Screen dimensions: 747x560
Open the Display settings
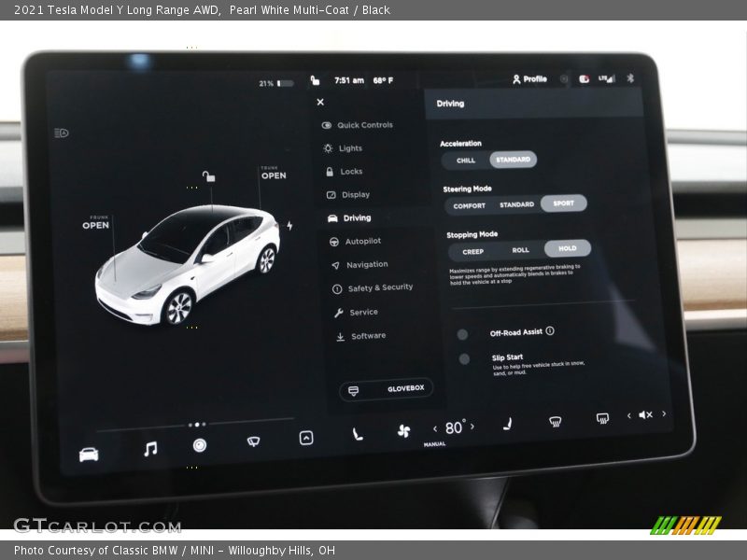pos(348,195)
